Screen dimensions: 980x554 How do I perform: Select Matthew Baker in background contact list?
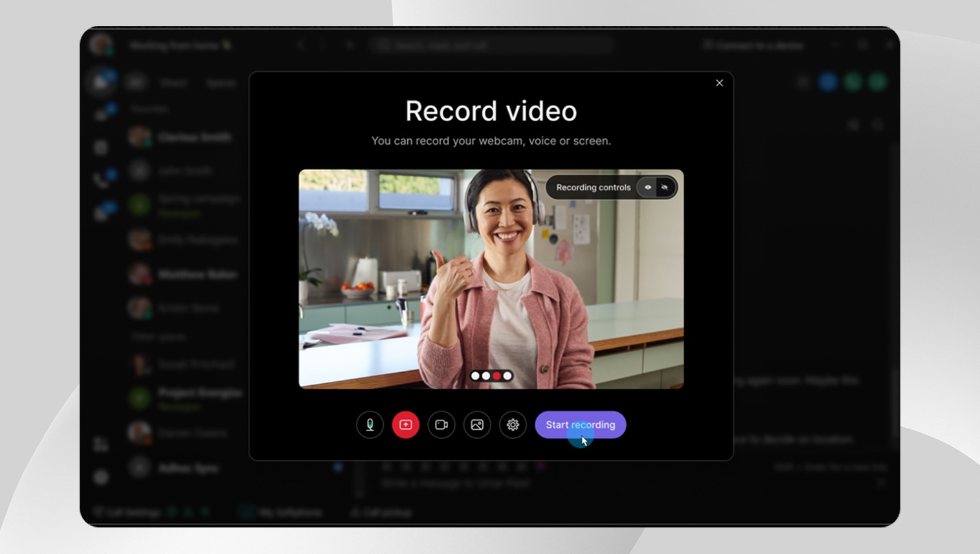point(184,274)
